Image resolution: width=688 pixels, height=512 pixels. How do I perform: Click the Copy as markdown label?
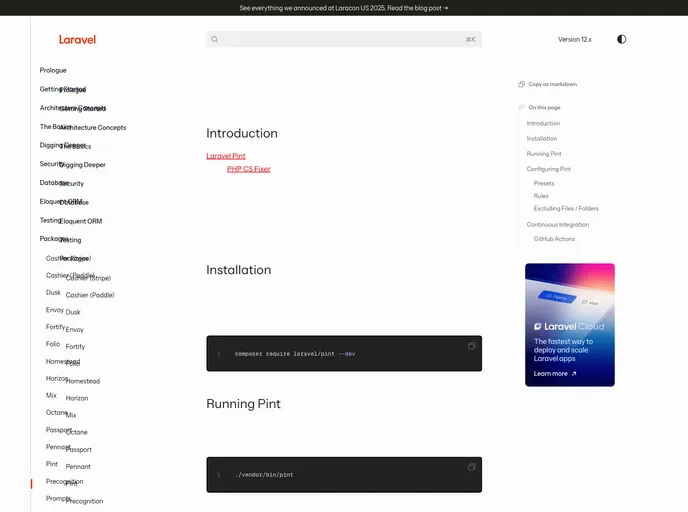(x=552, y=84)
